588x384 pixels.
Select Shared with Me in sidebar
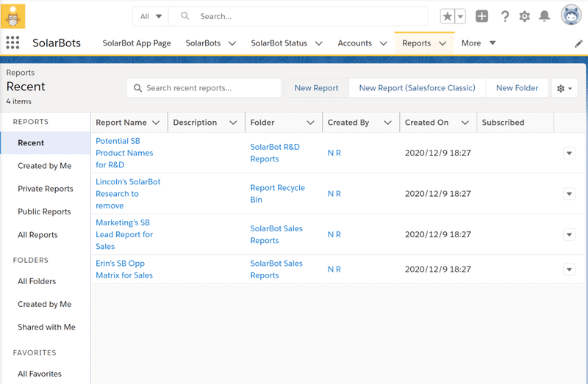coord(46,327)
